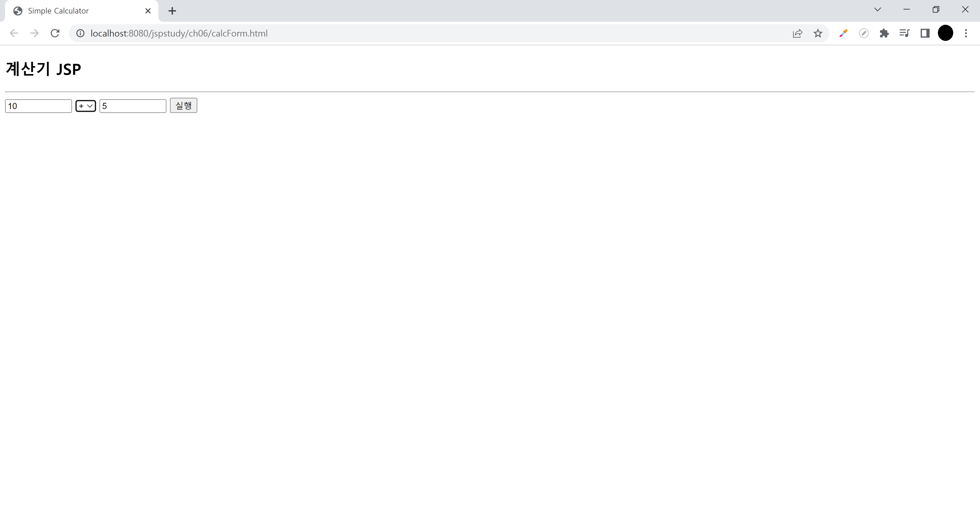Reload the calculator page
Screen dimensions: 980x526
55,33
